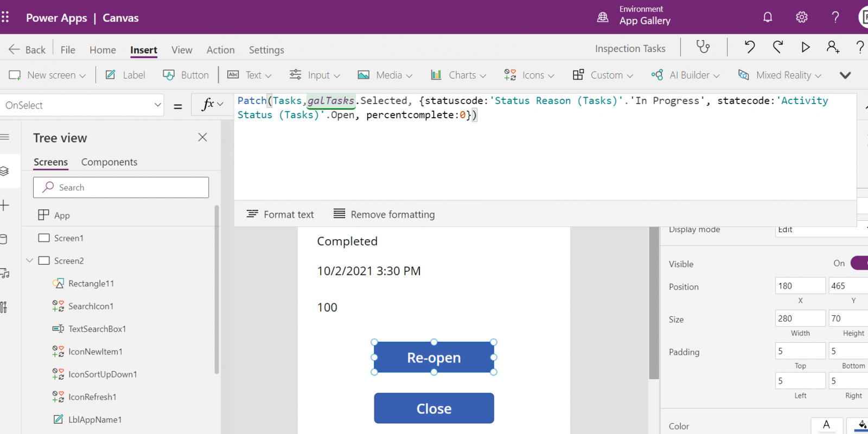The width and height of the screenshot is (868, 434).
Task: Open the Home tab
Action: 103,49
